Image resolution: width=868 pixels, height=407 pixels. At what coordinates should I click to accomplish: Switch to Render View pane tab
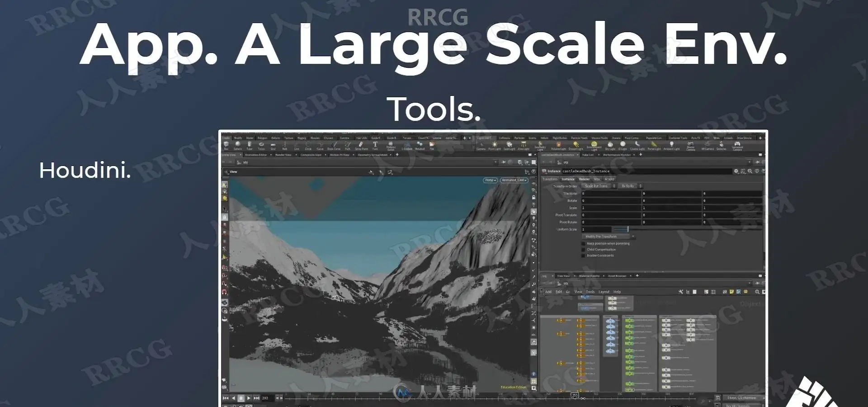coord(283,155)
